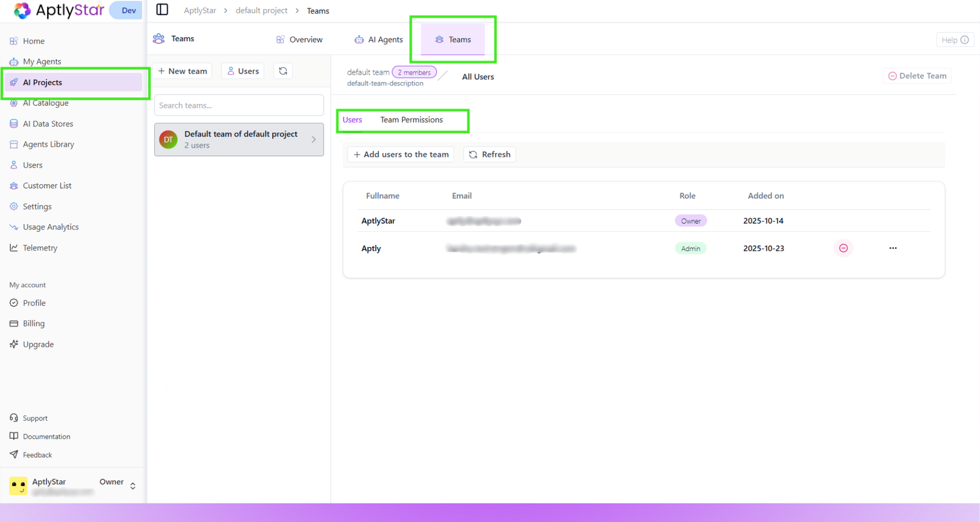Image resolution: width=980 pixels, height=522 pixels.
Task: Open Usage Analytics
Action: pos(50,227)
